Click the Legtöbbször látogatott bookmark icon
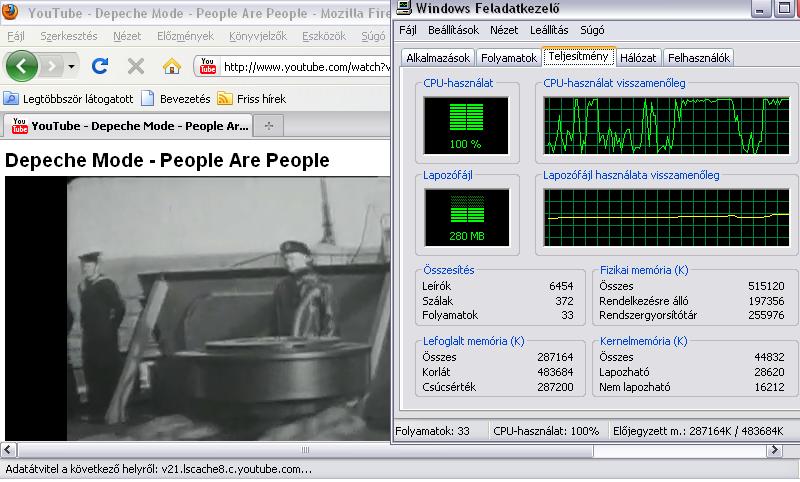Viewport: 800px width, 482px height. [x=11, y=98]
